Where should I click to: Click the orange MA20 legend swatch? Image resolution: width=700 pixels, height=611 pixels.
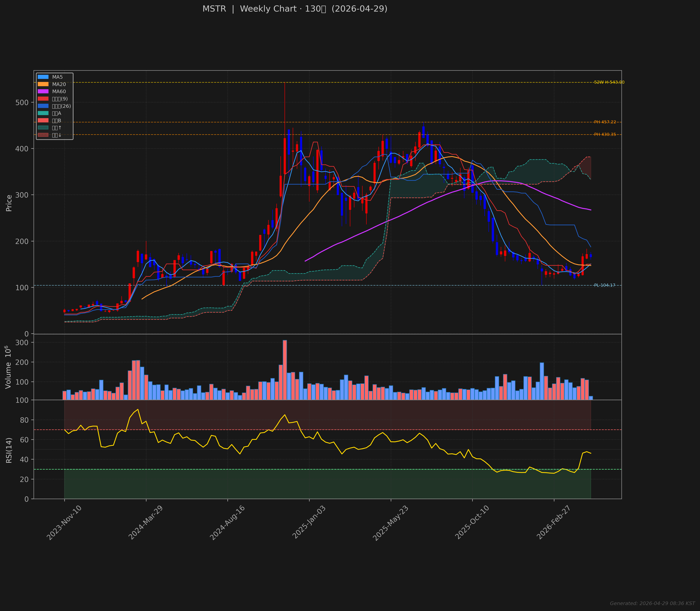43,84
